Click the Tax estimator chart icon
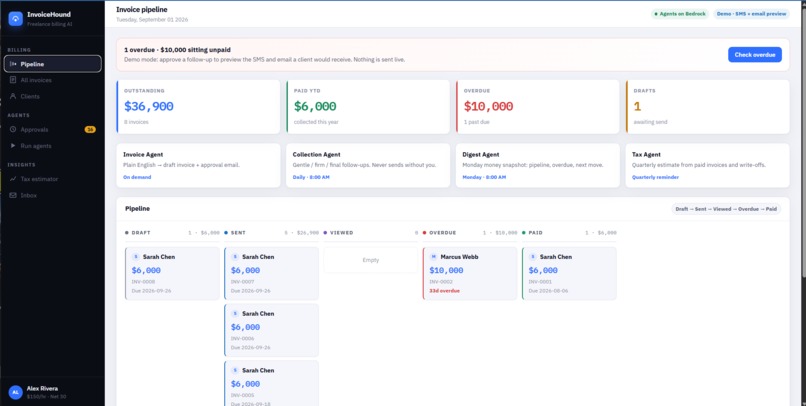The image size is (806, 406). tap(13, 179)
